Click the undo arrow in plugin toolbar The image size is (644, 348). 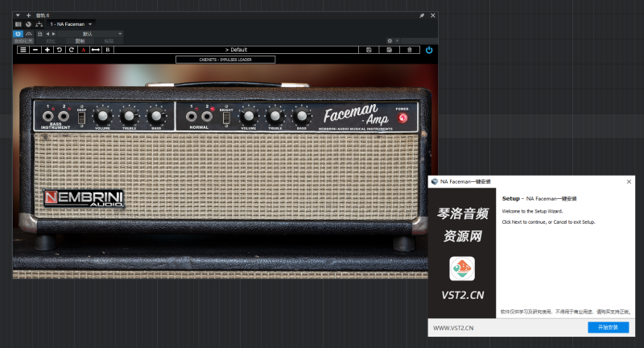[x=59, y=50]
